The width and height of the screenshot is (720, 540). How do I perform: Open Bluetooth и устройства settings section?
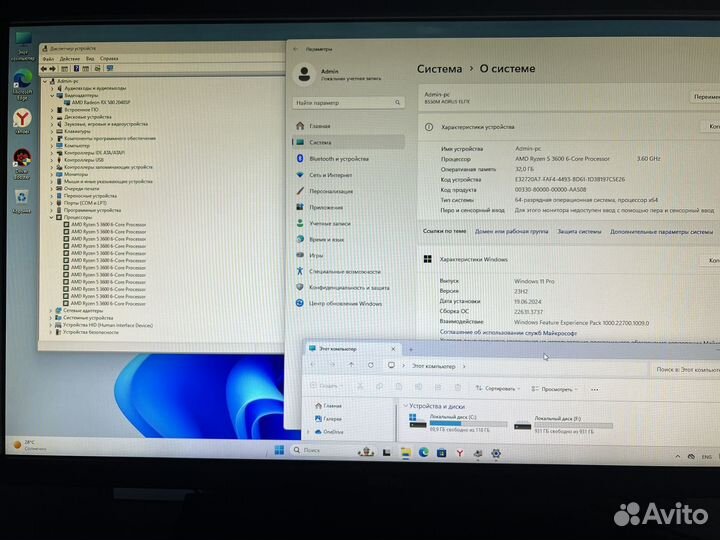click(338, 158)
